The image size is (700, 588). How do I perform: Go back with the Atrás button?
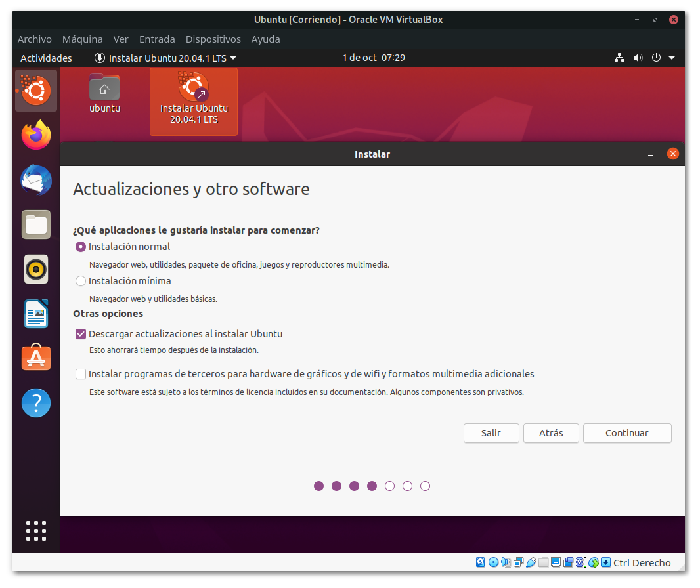551,432
